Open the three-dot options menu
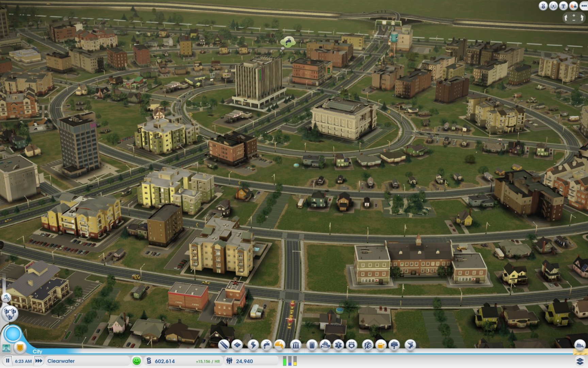This screenshot has width=588, height=368. coord(584,6)
